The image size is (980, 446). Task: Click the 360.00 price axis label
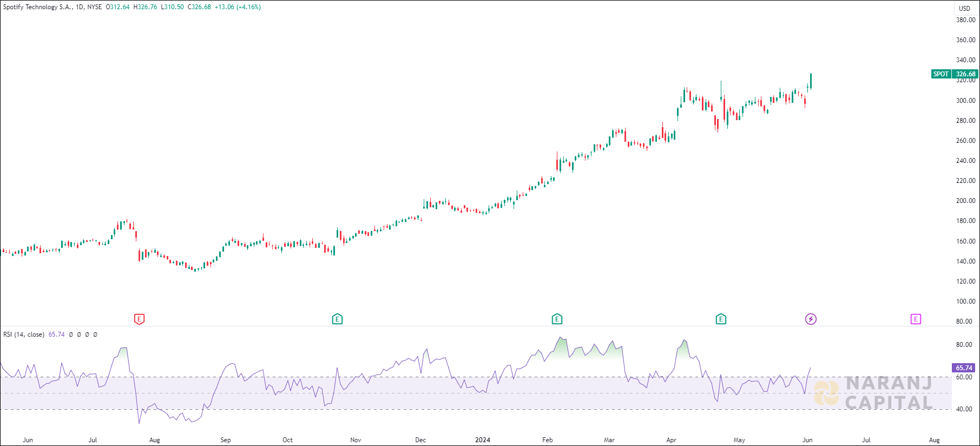point(966,40)
